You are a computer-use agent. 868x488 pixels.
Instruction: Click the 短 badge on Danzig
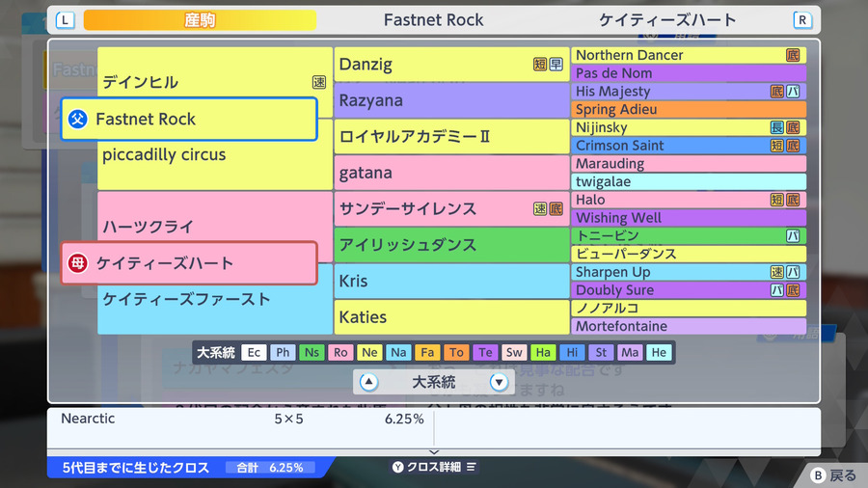(x=540, y=65)
